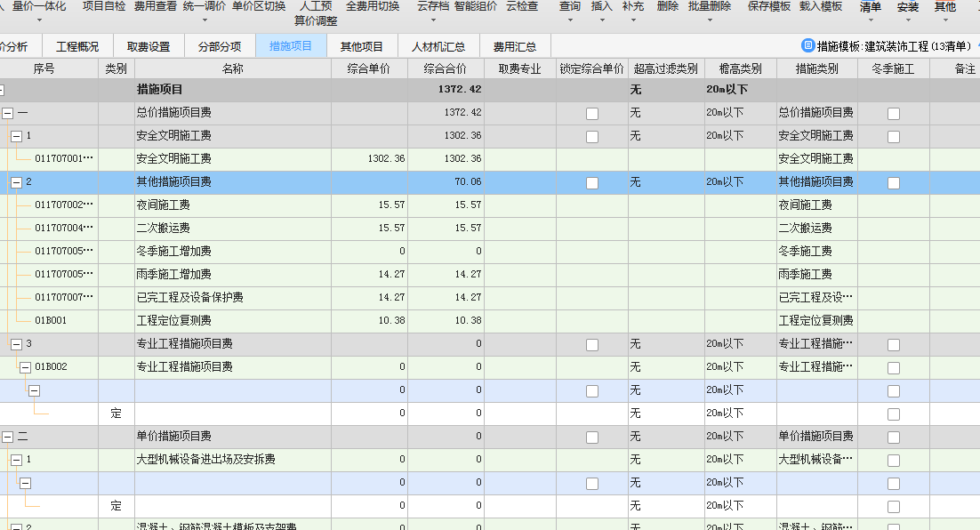Click the 011707007 code cell
Screen dimensions: 980x530
pos(64,298)
